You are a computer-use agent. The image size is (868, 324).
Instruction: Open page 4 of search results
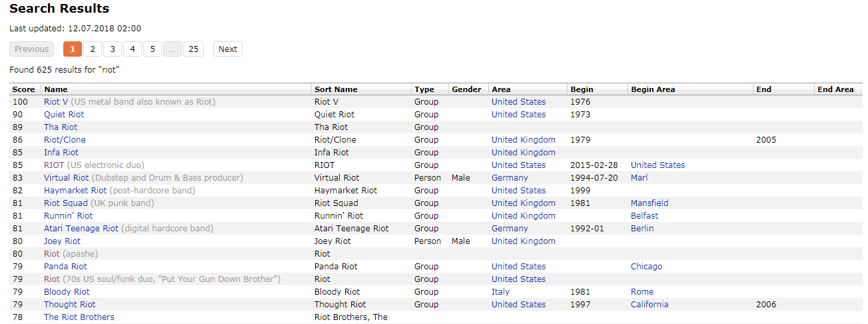(x=133, y=49)
